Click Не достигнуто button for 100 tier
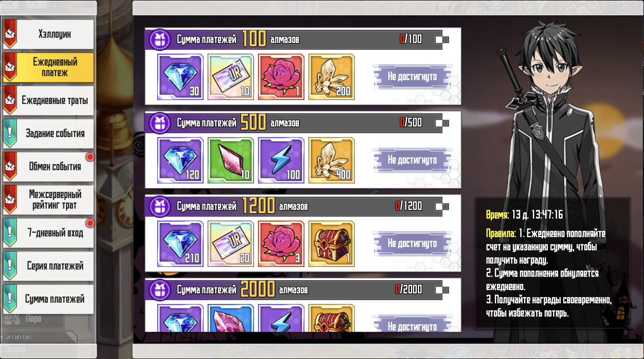Image resolution: width=644 pixels, height=359 pixels. pyautogui.click(x=412, y=77)
